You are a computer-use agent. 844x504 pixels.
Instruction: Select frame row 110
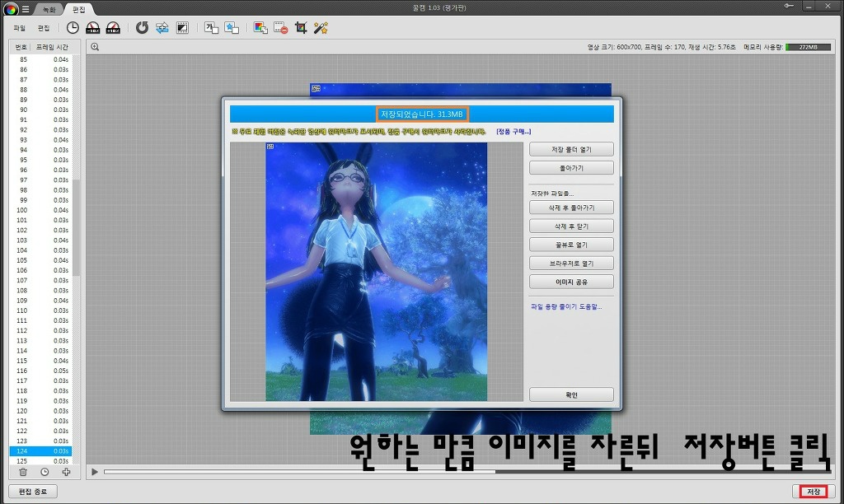click(x=40, y=310)
